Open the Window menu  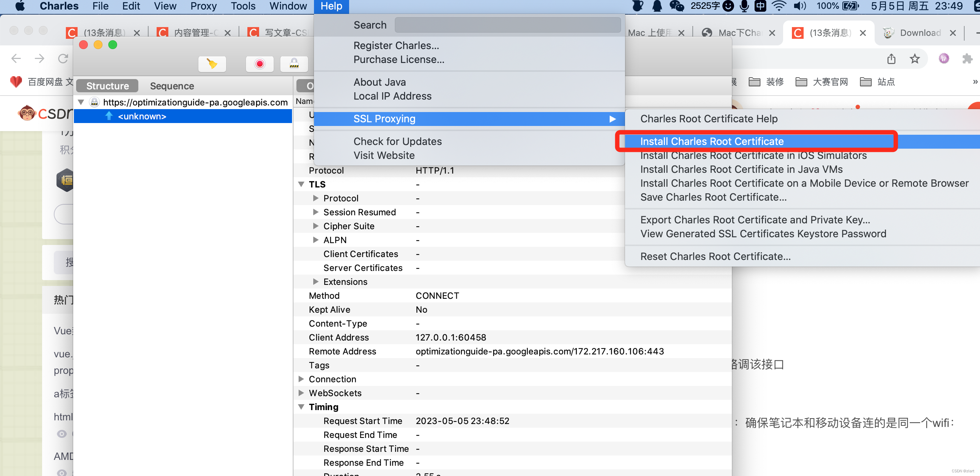click(288, 6)
